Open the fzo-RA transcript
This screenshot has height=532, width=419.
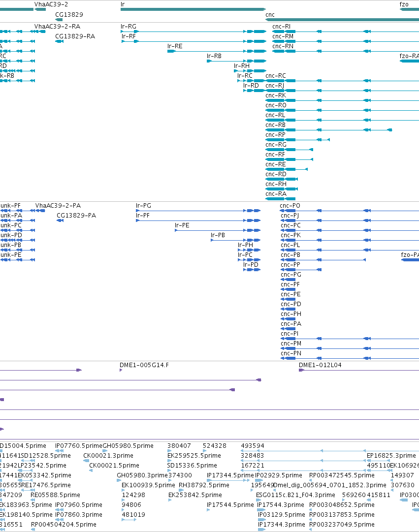click(x=409, y=56)
